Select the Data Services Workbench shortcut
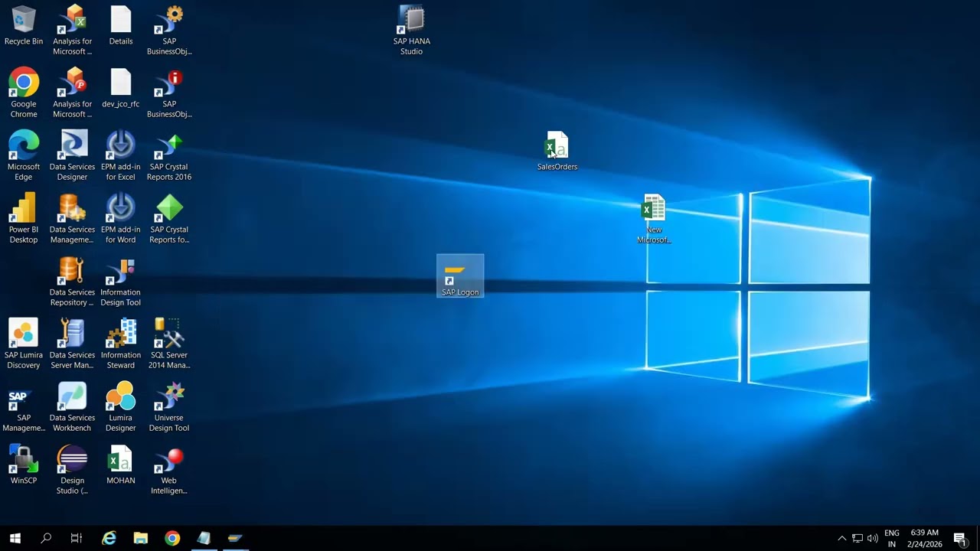Image resolution: width=980 pixels, height=551 pixels. point(72,407)
